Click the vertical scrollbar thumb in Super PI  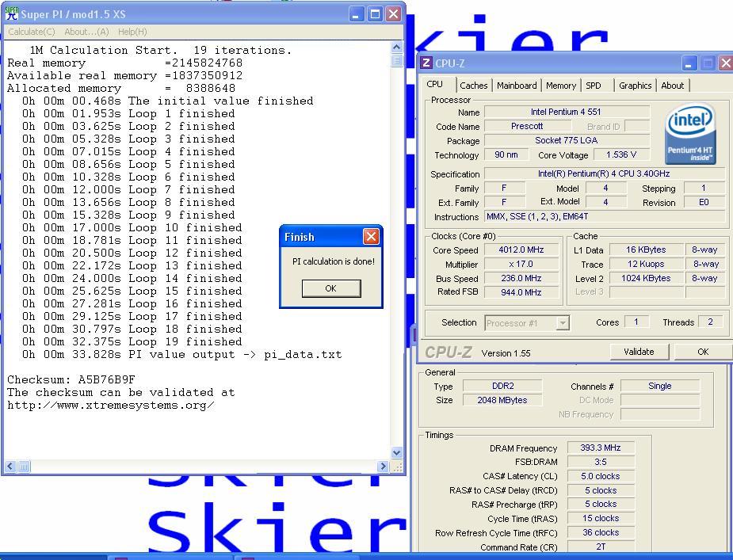[x=396, y=61]
